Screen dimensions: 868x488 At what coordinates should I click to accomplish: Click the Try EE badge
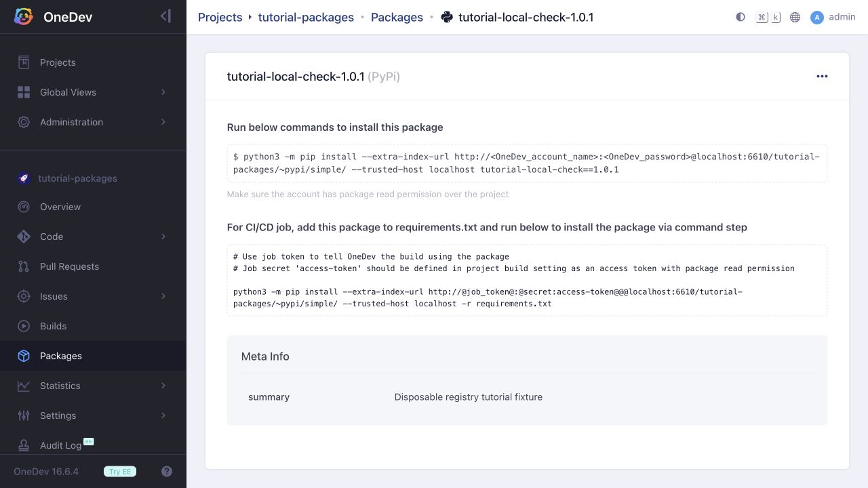(120, 471)
